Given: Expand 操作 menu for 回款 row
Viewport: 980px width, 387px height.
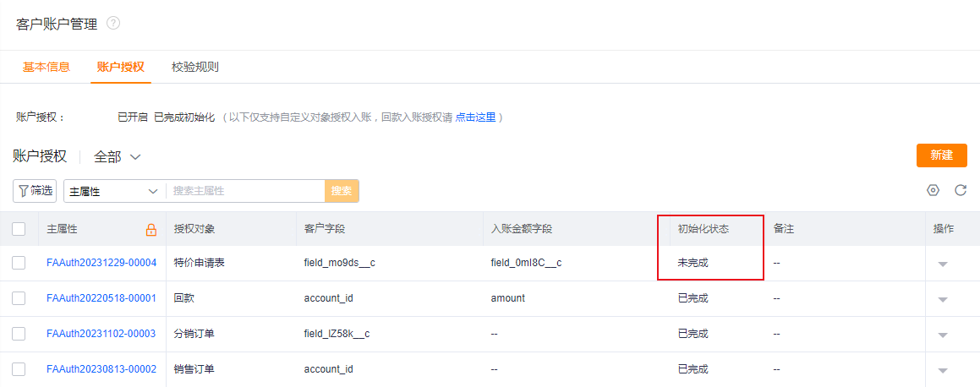Looking at the screenshot, I should (943, 300).
